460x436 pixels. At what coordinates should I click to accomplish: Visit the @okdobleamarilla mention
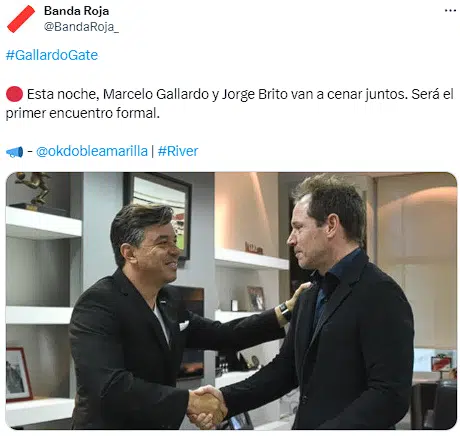tap(92, 151)
